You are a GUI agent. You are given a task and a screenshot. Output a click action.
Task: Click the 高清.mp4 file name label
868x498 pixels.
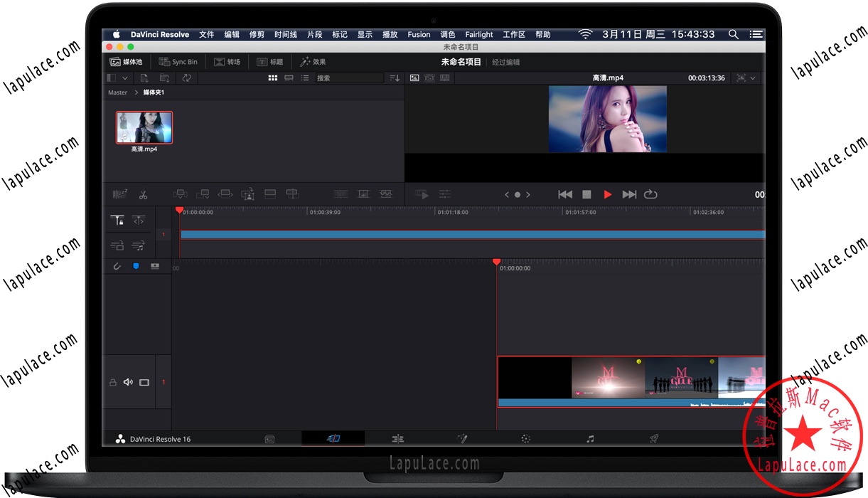(144, 149)
